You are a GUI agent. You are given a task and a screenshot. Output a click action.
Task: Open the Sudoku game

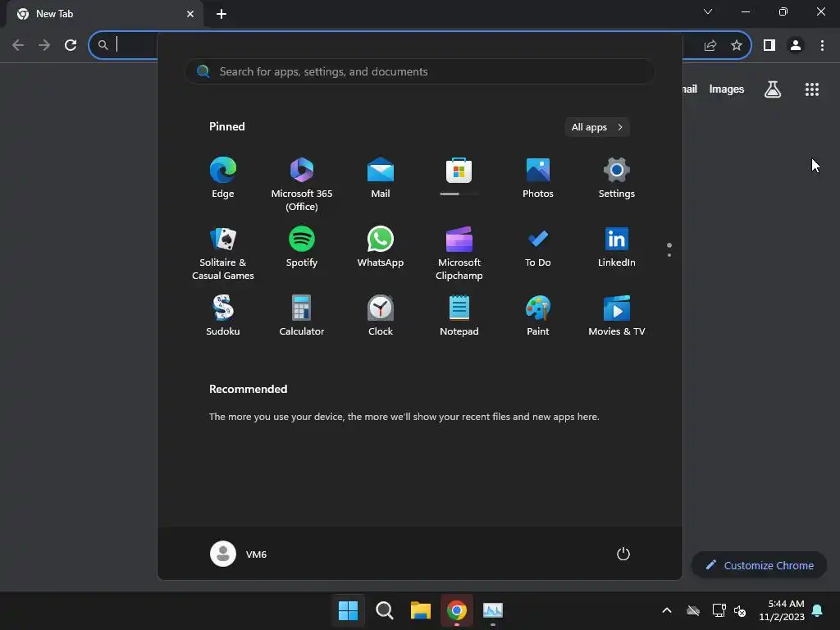223,316
